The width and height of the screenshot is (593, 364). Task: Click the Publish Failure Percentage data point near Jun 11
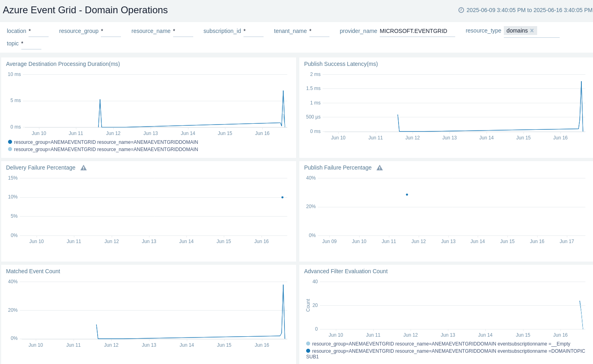(407, 194)
